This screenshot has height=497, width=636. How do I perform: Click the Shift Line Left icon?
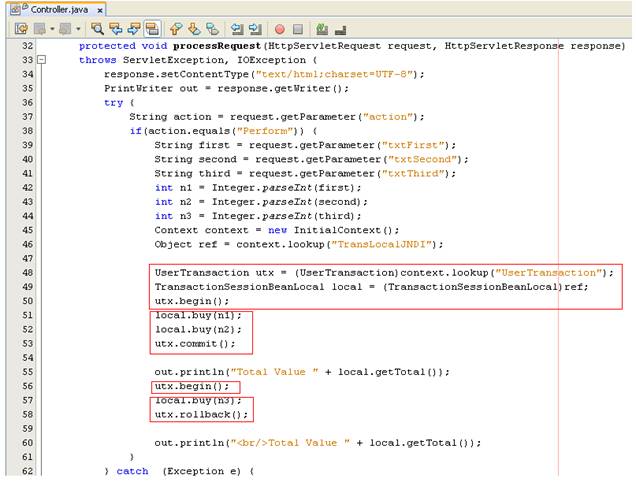pos(237,29)
